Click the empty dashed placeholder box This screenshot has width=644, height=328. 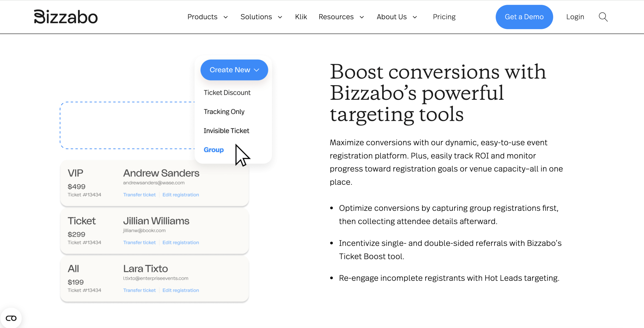[127, 125]
